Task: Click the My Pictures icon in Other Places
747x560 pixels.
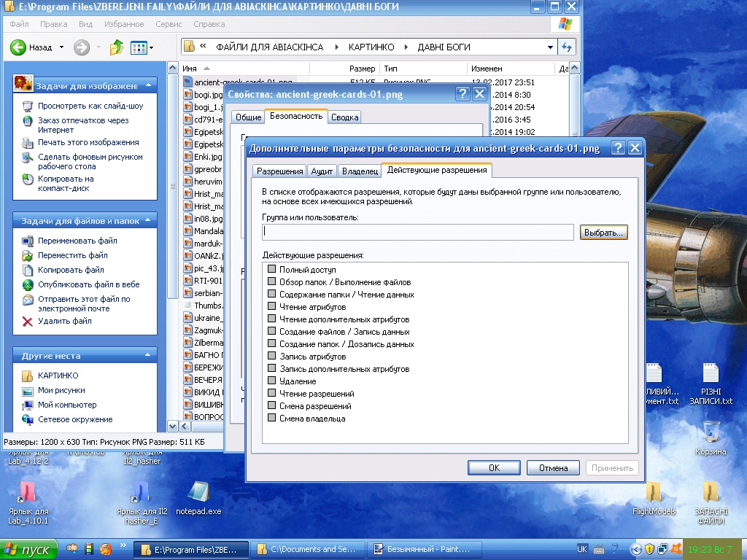Action: pyautogui.click(x=28, y=391)
